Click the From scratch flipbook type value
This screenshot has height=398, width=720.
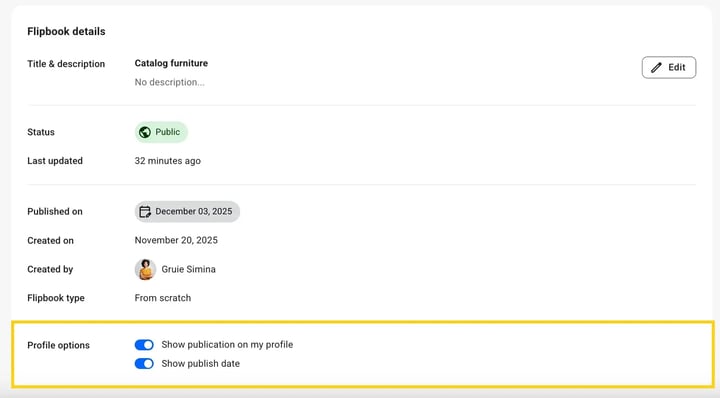[x=163, y=298]
